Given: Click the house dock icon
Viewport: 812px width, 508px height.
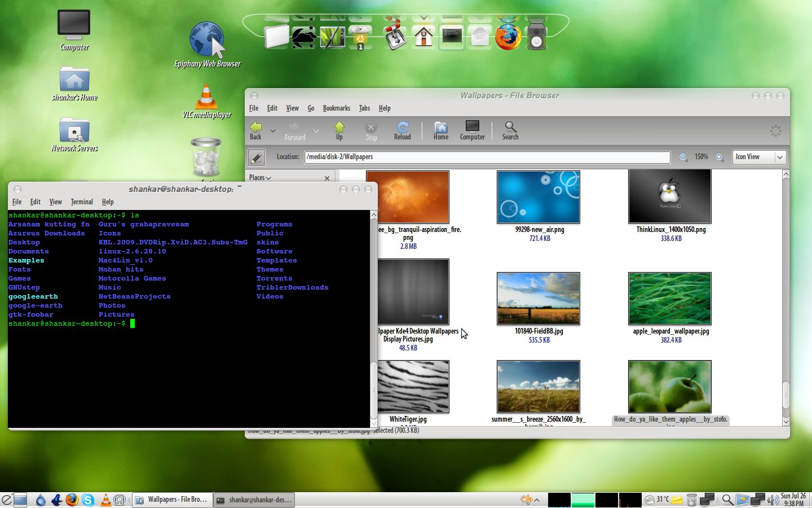Looking at the screenshot, I should [423, 37].
